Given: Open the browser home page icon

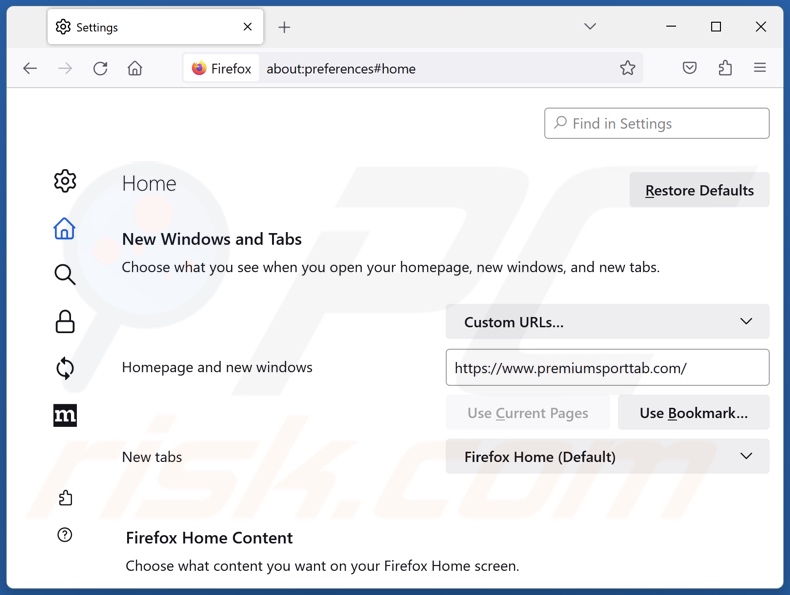Looking at the screenshot, I should pyautogui.click(x=135, y=68).
